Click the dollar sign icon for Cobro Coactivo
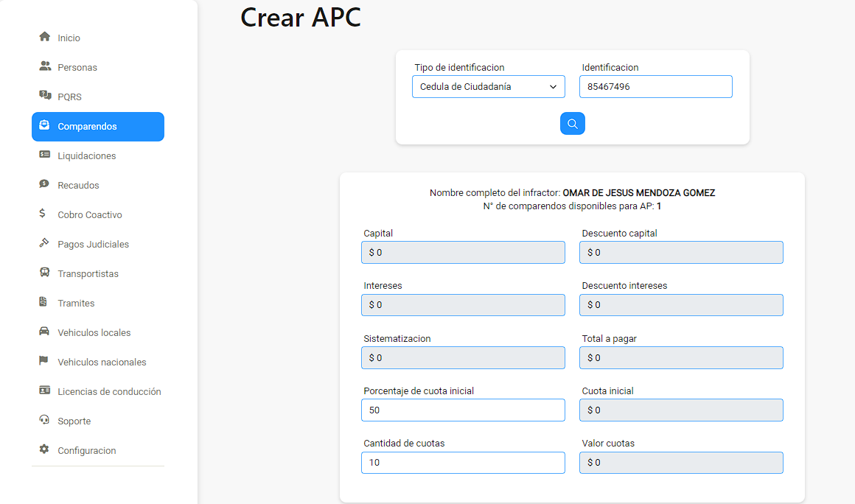This screenshot has height=504, width=855. click(x=43, y=213)
